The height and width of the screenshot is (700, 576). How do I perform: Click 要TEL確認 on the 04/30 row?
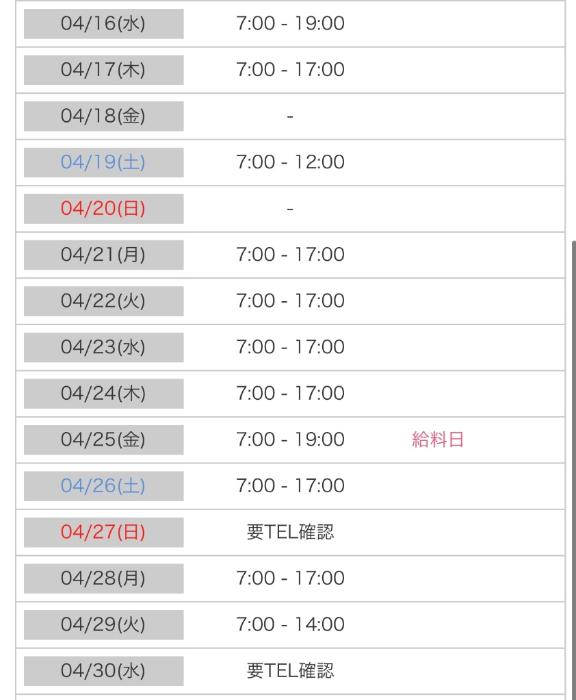coord(290,671)
